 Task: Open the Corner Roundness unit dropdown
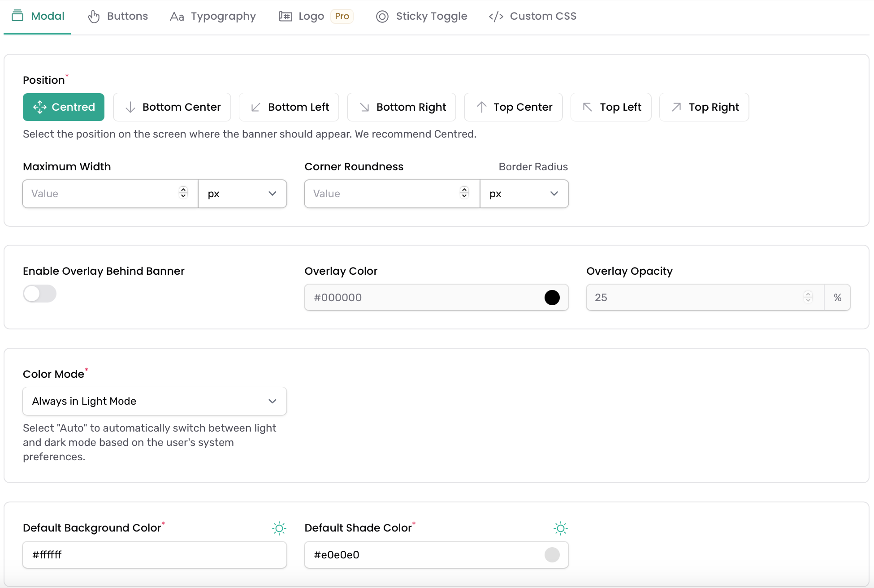pyautogui.click(x=524, y=194)
